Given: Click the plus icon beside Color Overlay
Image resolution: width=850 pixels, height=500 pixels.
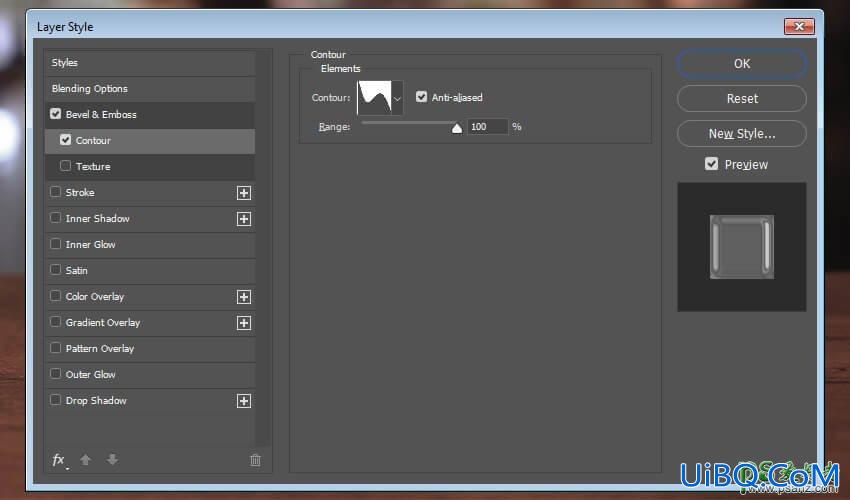Looking at the screenshot, I should tap(244, 297).
